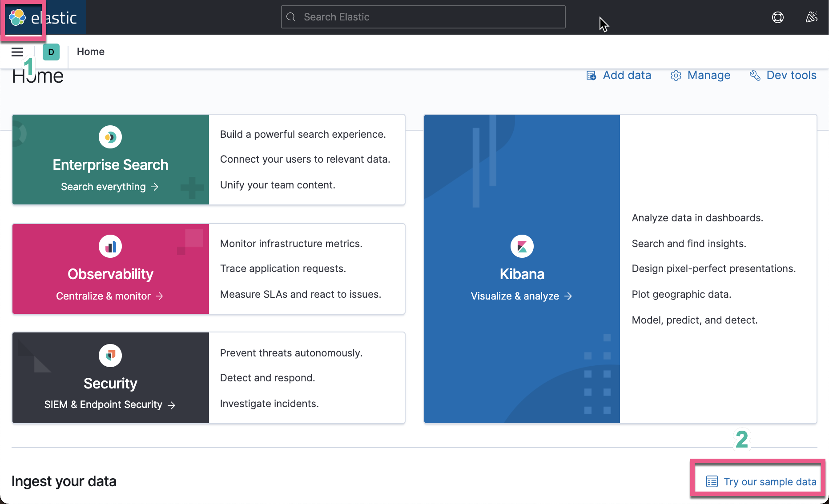View the what's new newsfeed icon
The width and height of the screenshot is (829, 504).
[x=811, y=17]
